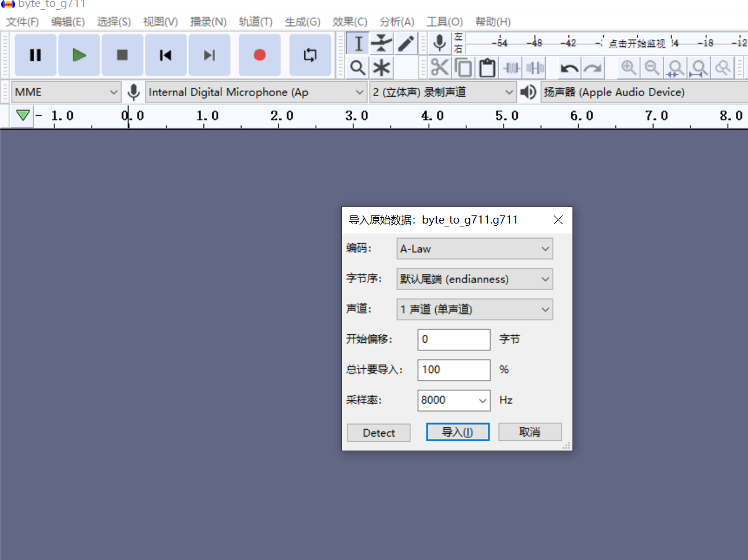Copy selection with the Copy icon

click(x=464, y=68)
